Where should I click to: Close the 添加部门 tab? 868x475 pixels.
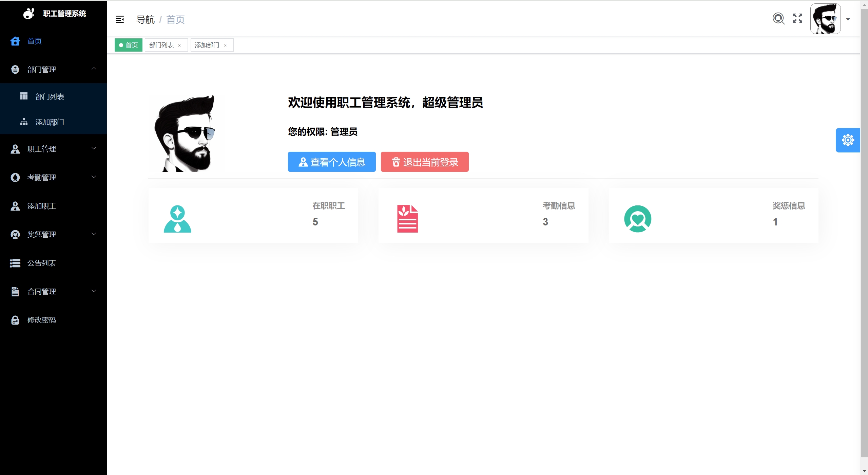pos(225,45)
